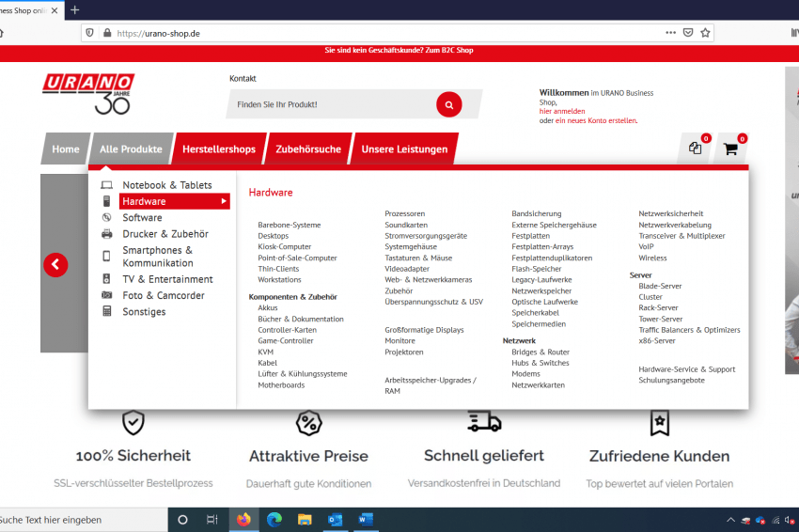Open Arbeitsspeicher-Upgrades / RAM link
799x532 pixels.
click(x=431, y=385)
